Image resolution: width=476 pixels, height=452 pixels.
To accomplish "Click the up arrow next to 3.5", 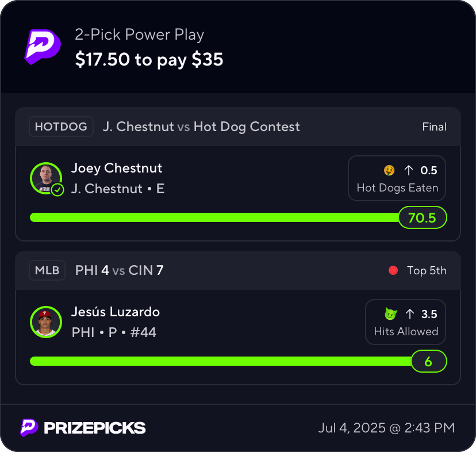I will point(410,314).
